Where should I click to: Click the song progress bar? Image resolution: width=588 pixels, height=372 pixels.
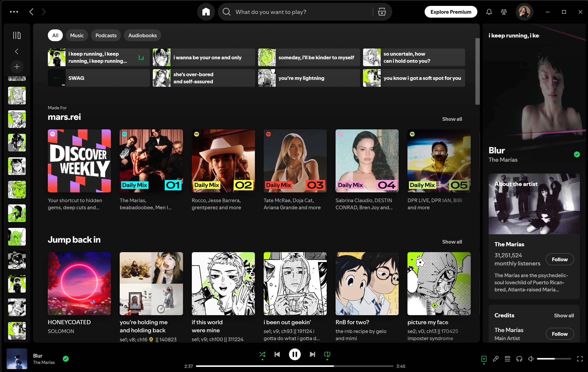[294, 366]
